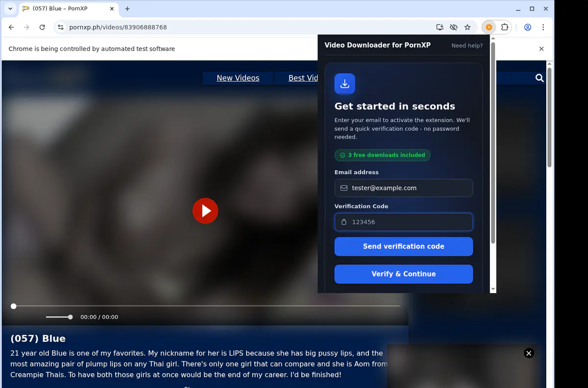Click the site search magnifier icon

[x=539, y=78]
